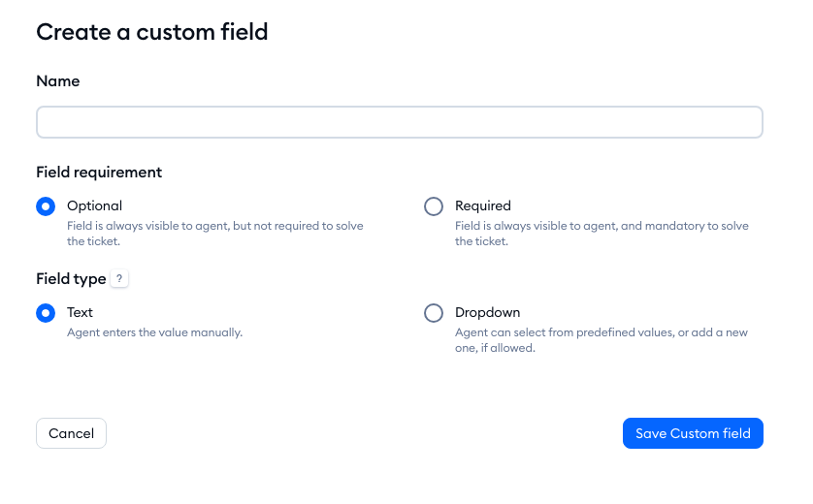Image resolution: width=813 pixels, height=504 pixels.
Task: Click the "Dropdown" option label
Action: 487,312
